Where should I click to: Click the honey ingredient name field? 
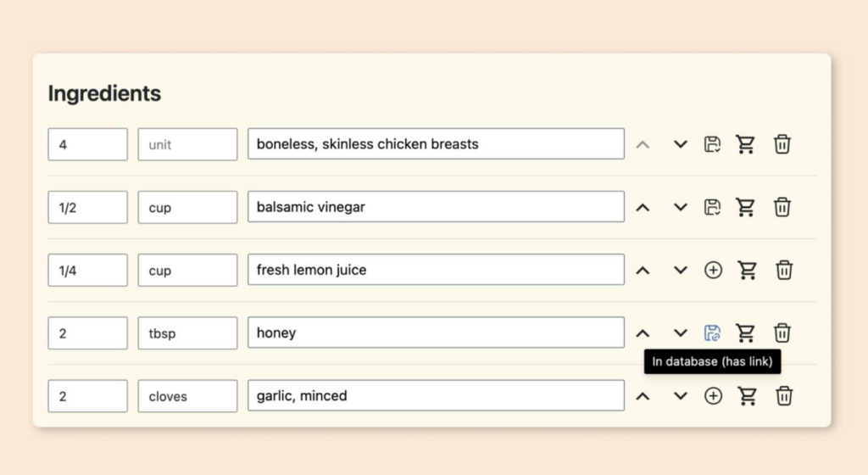436,332
